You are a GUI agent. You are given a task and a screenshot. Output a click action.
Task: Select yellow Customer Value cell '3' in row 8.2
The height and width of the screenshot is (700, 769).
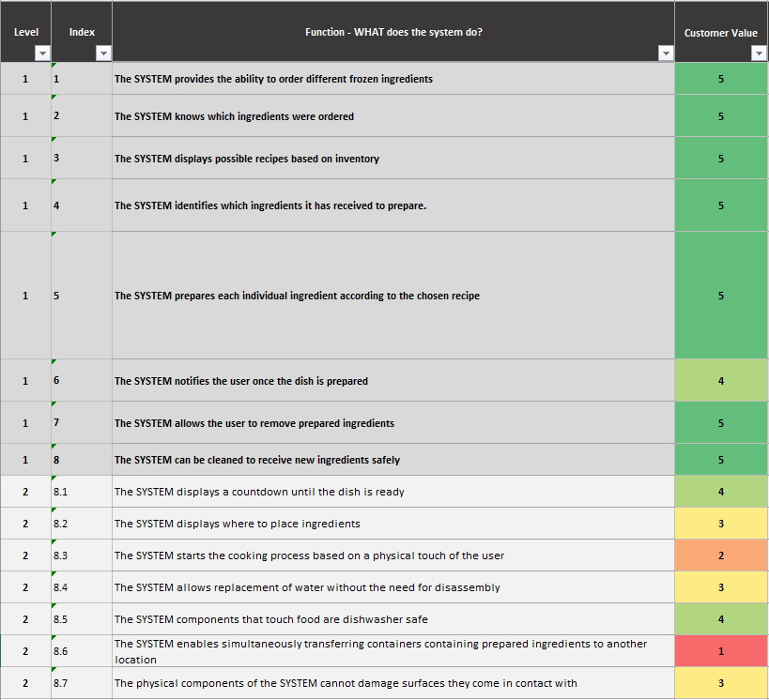721,523
